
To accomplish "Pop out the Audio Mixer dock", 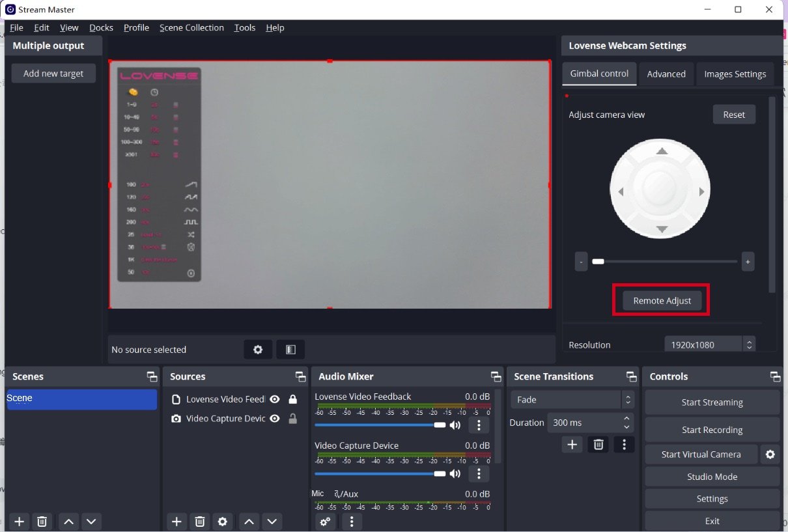I will click(496, 376).
